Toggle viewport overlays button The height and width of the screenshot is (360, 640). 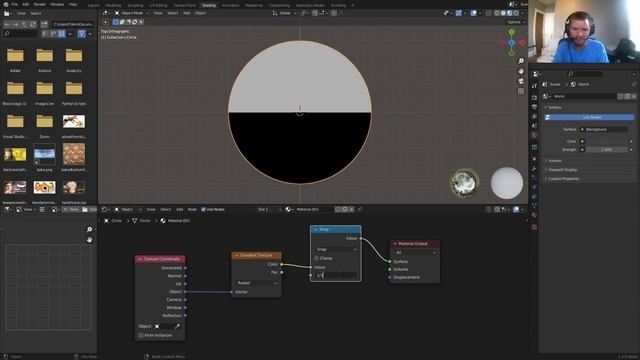click(x=473, y=13)
